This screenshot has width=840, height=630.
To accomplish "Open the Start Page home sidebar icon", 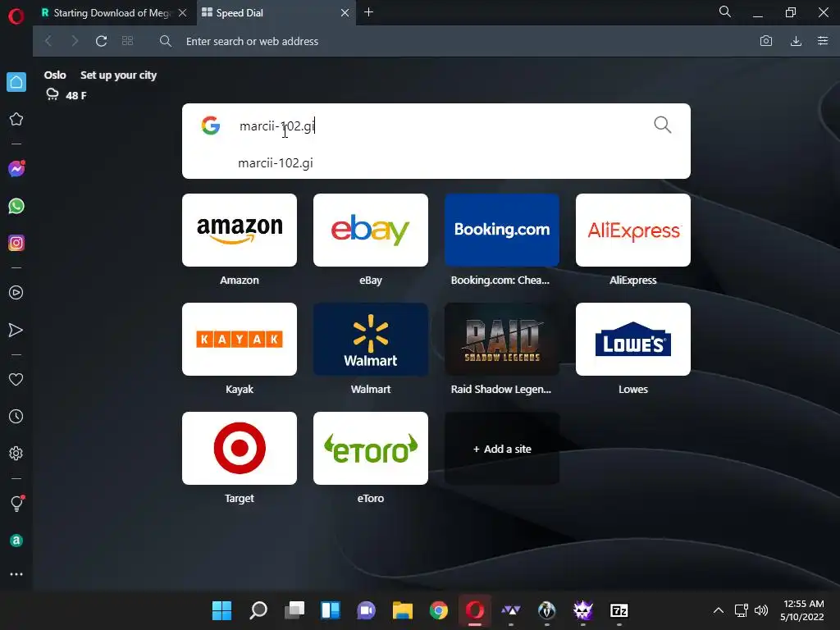I will click(16, 82).
